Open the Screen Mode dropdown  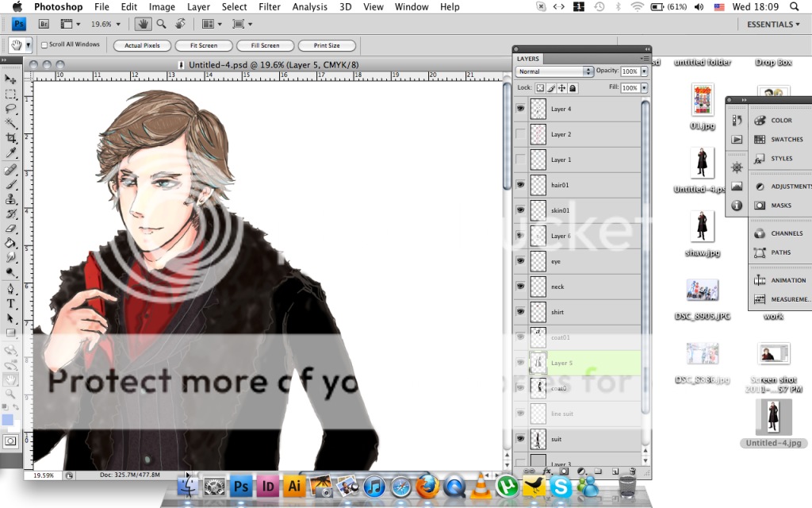243,24
